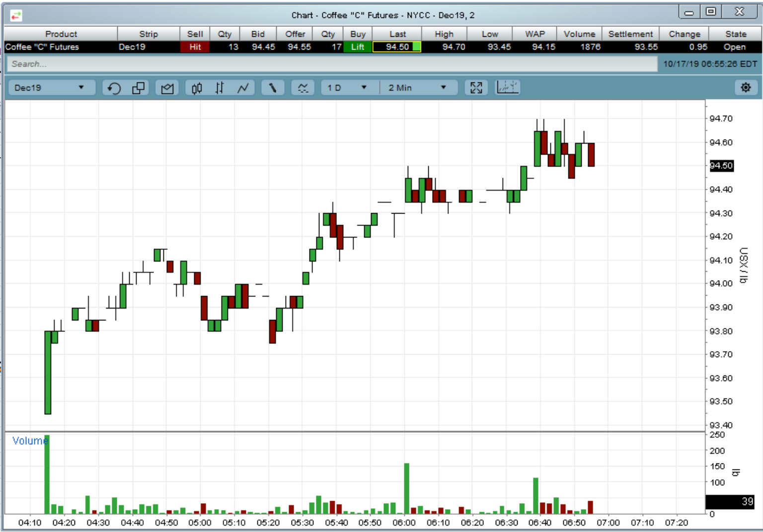Select the trend line drawing tool
763x532 pixels.
coord(273,88)
